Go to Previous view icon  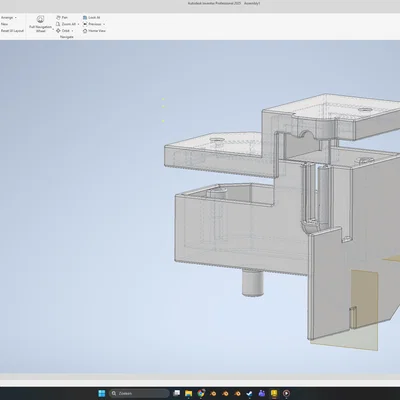point(85,24)
